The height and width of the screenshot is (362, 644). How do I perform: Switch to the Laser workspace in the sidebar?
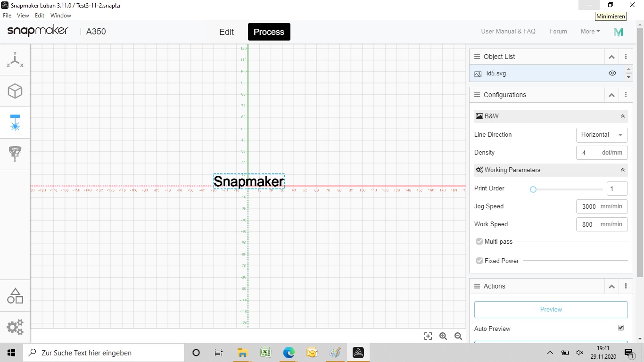pyautogui.click(x=15, y=123)
